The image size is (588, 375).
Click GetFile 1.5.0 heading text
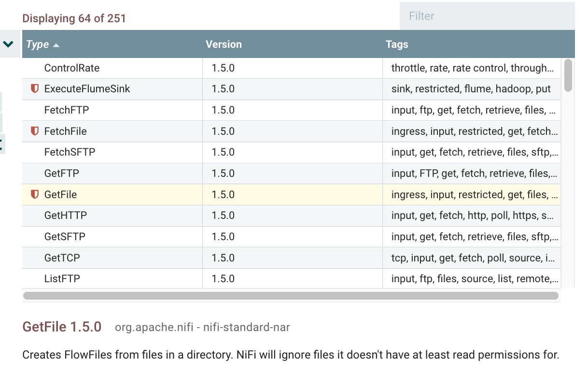coord(62,327)
